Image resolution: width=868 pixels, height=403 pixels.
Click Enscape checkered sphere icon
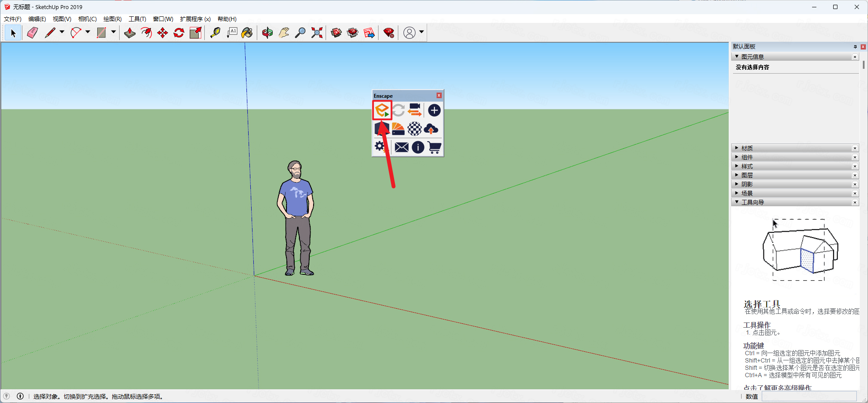tap(415, 129)
